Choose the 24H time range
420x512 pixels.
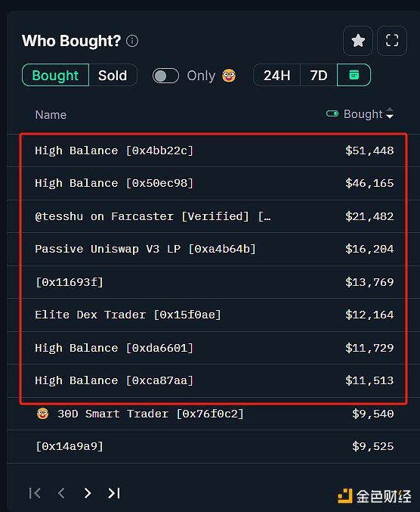point(276,75)
